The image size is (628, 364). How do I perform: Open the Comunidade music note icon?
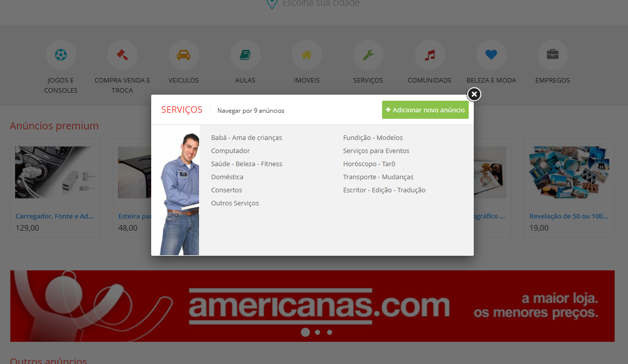pos(430,54)
